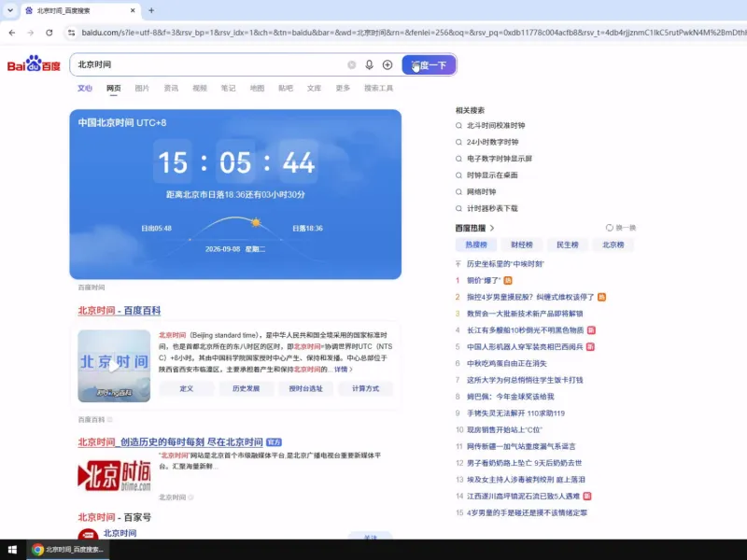747x560 pixels.
Task: Open the 北京时间 - 百家号 result
Action: tap(114, 517)
